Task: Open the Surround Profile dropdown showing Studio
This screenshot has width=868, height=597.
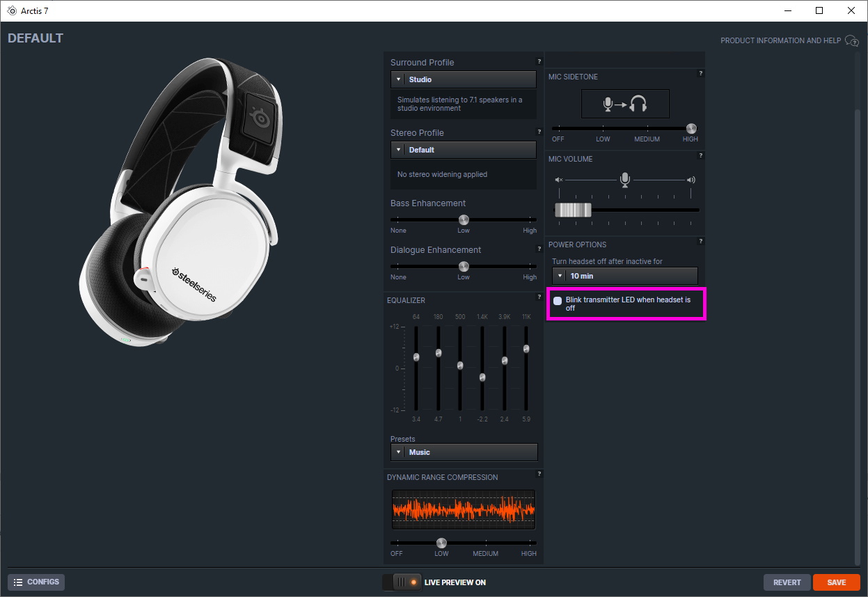Action: tap(464, 79)
